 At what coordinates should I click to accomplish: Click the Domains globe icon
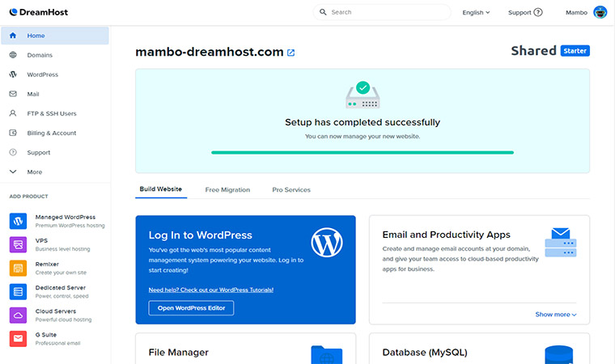[13, 55]
